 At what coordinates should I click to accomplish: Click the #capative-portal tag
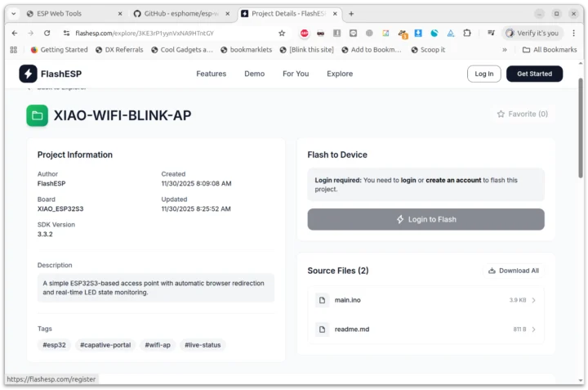coord(105,345)
